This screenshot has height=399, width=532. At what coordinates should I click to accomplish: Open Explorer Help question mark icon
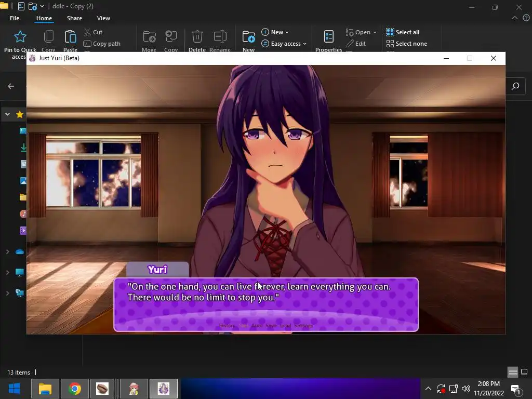526,18
